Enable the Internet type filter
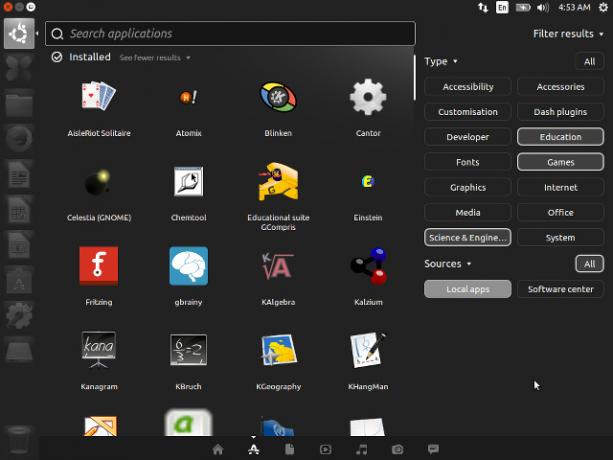 pos(560,187)
